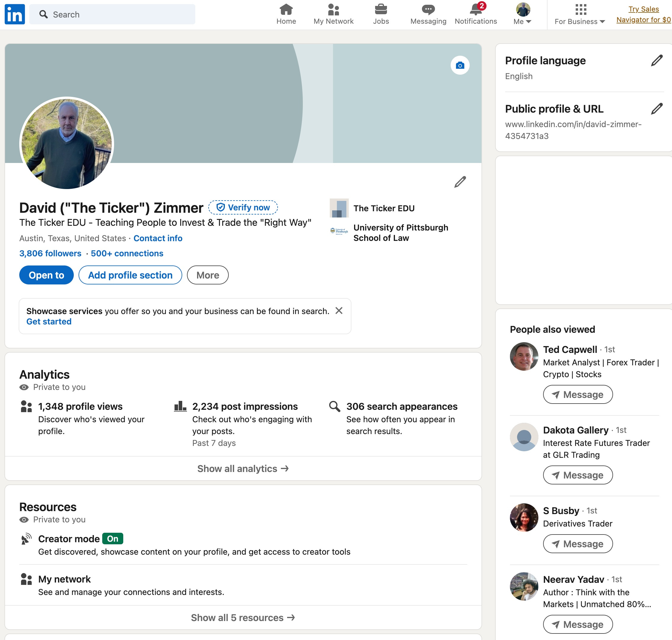Go to Home tab
The image size is (672, 640).
pos(286,14)
